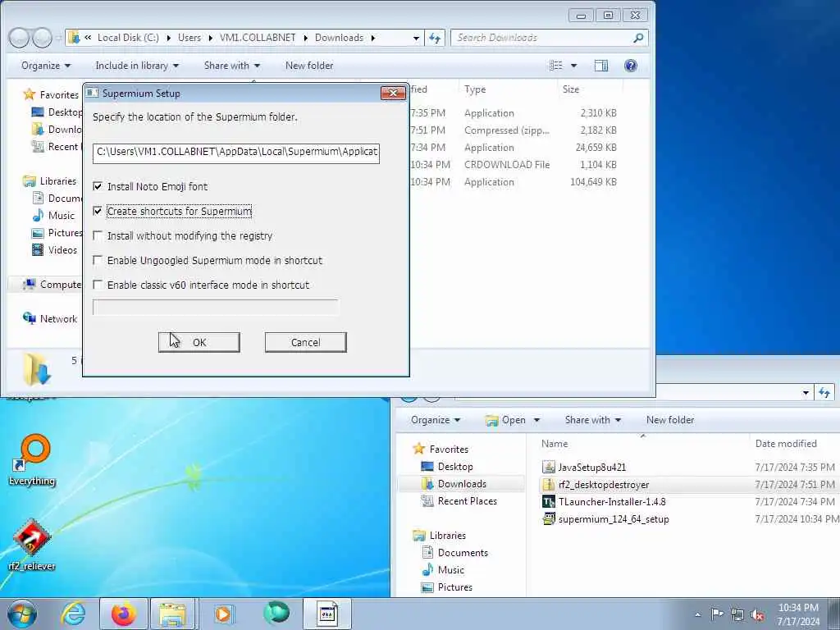Open address dropdown in lower window
Screen dimensions: 840x630
pyautogui.click(x=806, y=393)
